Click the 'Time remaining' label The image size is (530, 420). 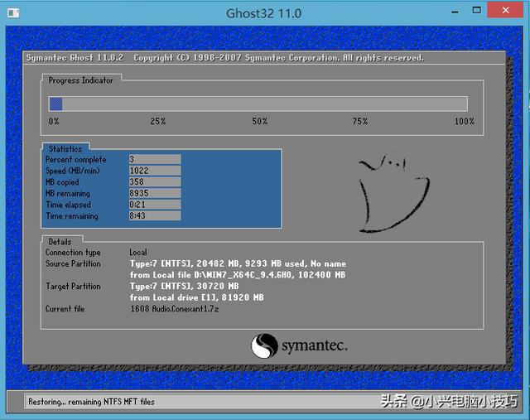72,216
